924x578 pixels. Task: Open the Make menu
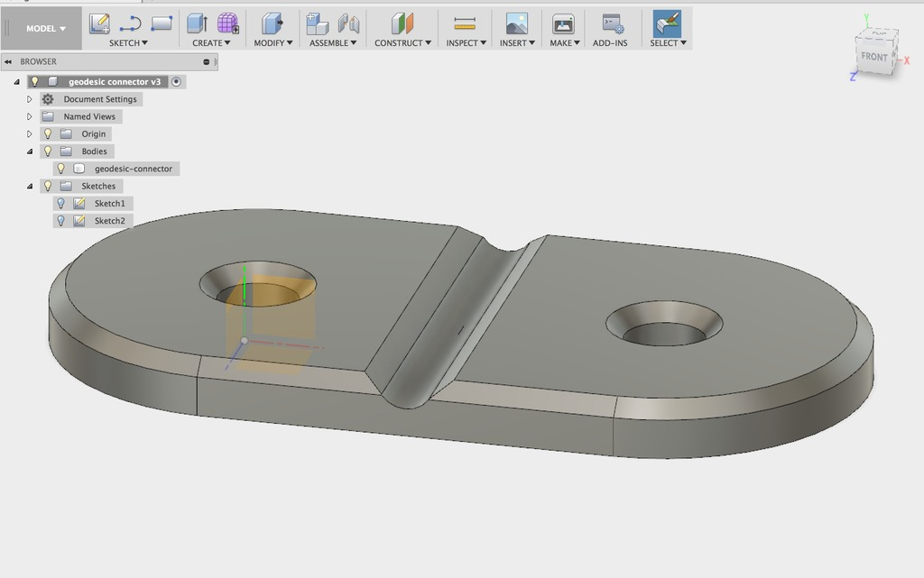coord(563,41)
